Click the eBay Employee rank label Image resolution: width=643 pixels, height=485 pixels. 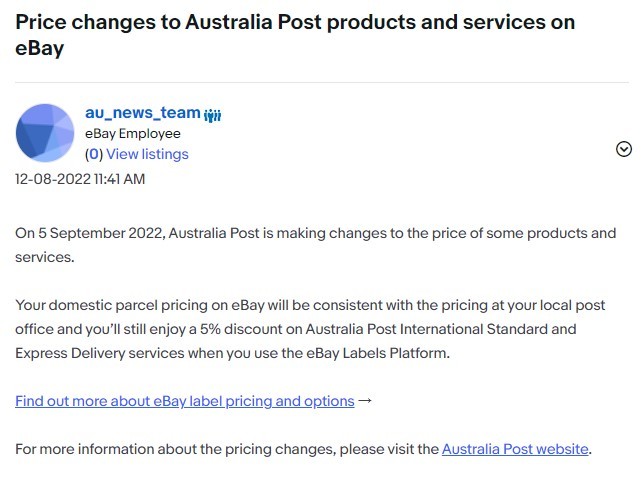click(133, 134)
